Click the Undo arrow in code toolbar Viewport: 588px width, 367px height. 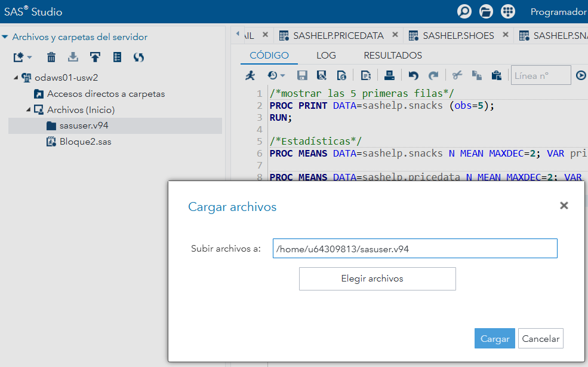[x=413, y=75]
